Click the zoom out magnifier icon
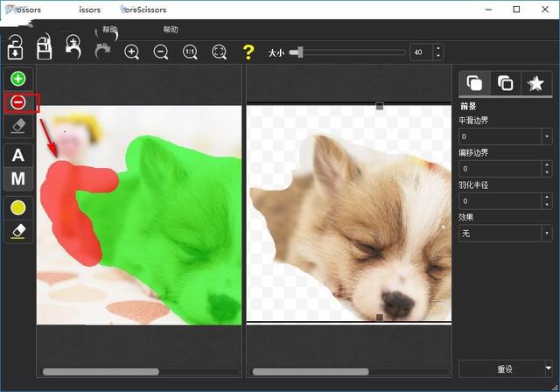 (161, 52)
